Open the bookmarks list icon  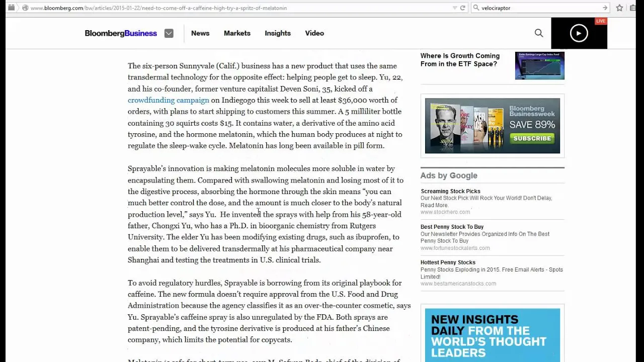(633, 8)
